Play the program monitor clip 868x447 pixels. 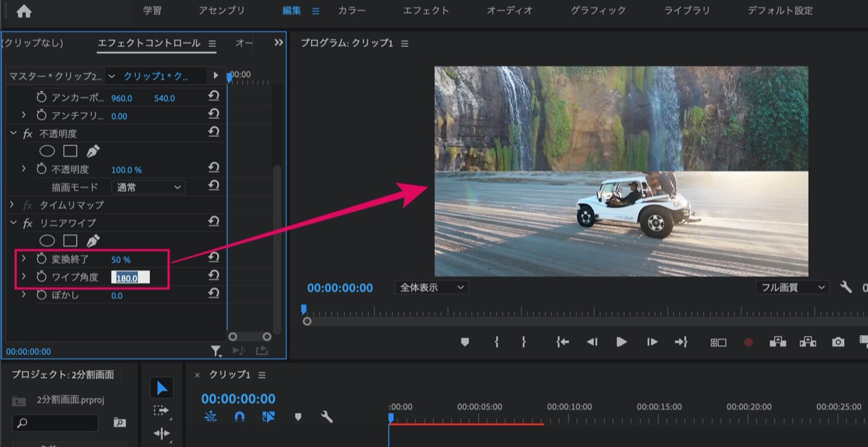621,342
